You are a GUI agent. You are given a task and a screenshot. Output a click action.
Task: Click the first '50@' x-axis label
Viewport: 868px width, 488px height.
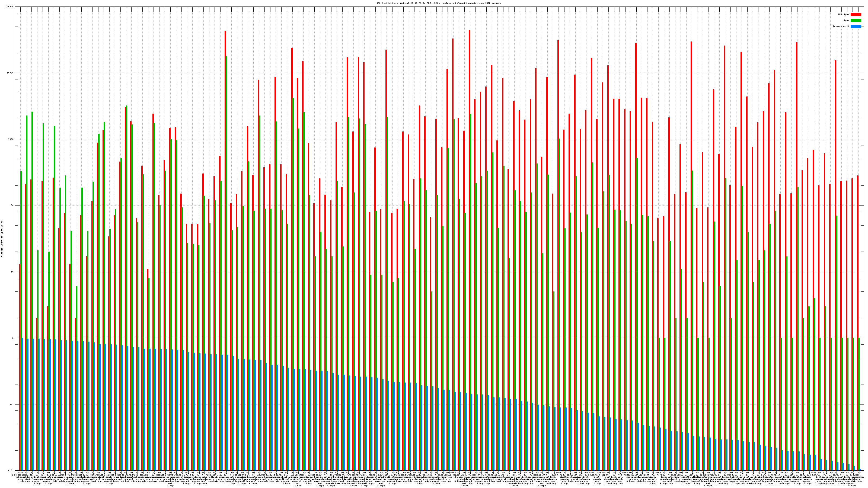20,473
